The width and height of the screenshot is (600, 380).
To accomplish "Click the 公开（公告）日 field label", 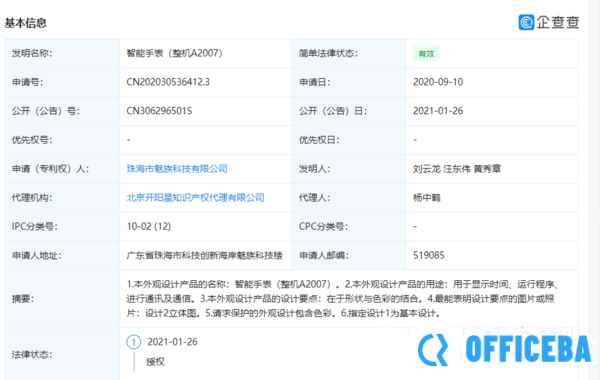I will coord(333,111).
